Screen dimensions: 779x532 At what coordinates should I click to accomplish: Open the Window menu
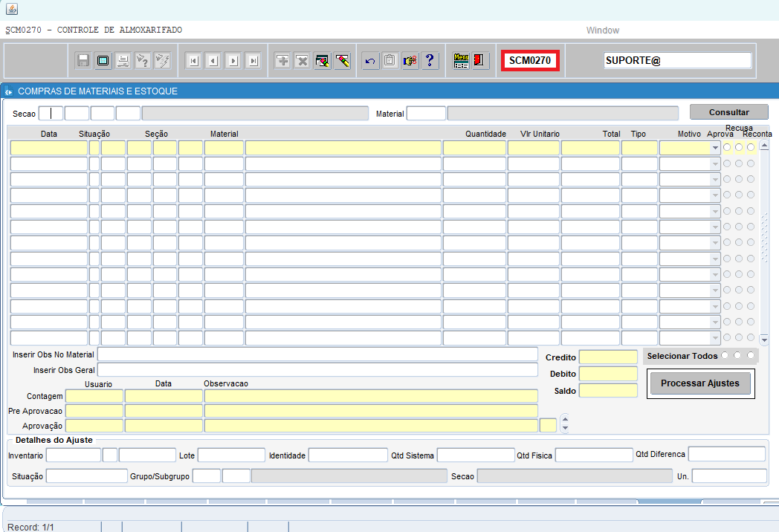[603, 30]
